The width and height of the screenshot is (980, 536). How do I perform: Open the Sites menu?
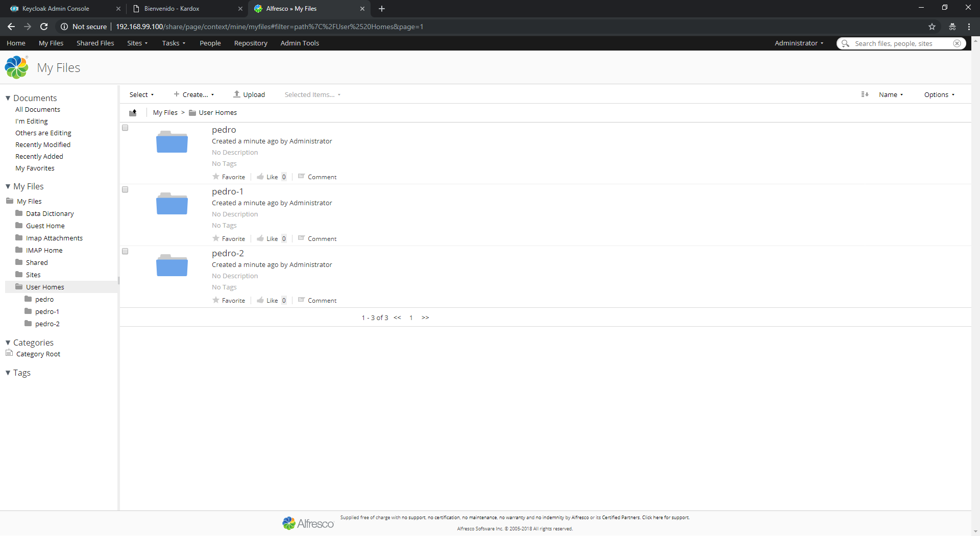tap(137, 43)
